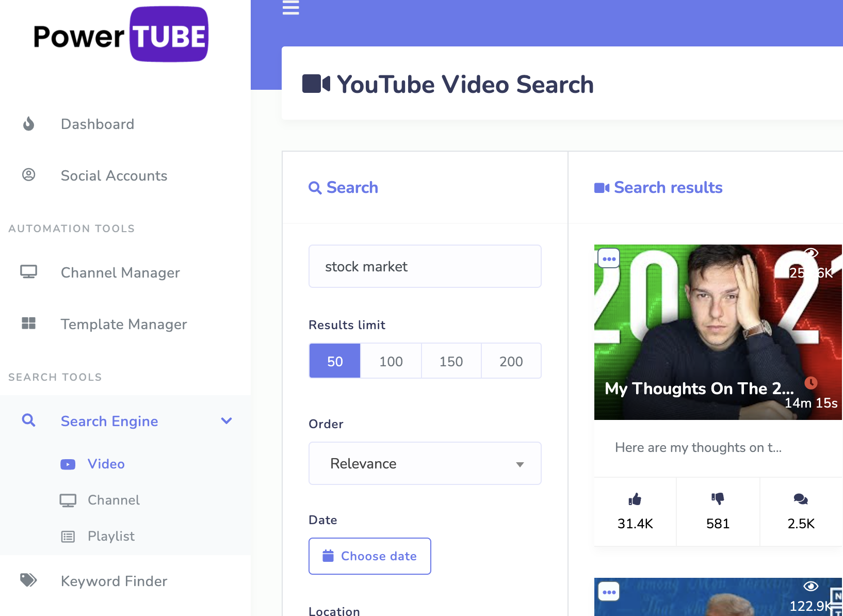This screenshot has height=616, width=843.
Task: Click the Here are my thoughts description
Action: click(698, 447)
